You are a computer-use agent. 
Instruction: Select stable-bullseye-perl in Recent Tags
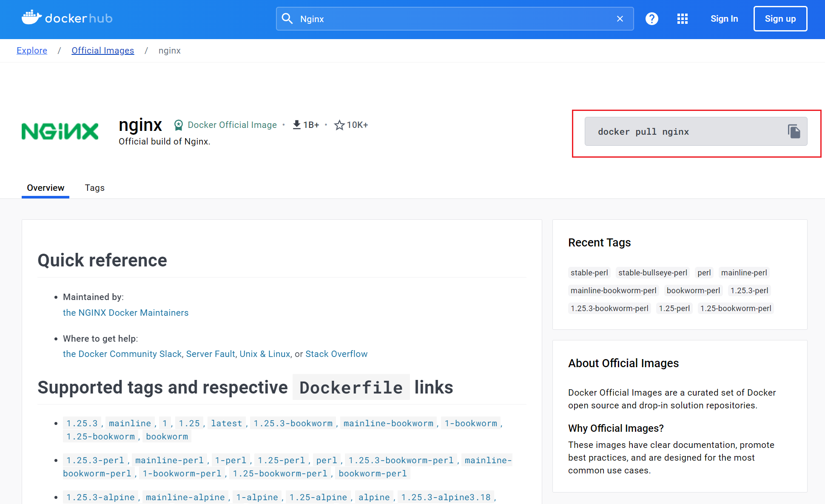(652, 273)
